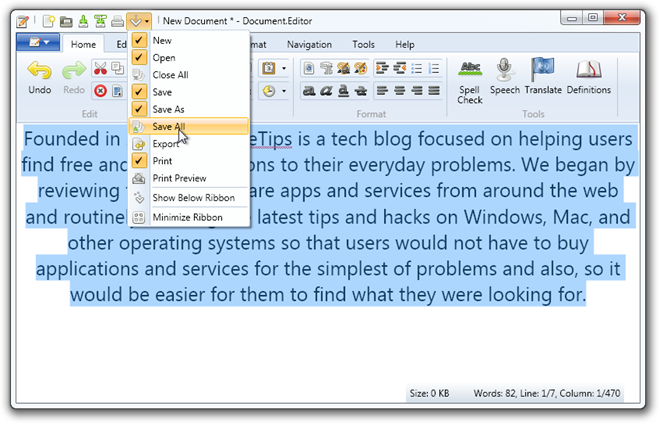Screen dimensions: 660x424
Task: Switch to the Navigation ribbon tab
Action: (309, 44)
